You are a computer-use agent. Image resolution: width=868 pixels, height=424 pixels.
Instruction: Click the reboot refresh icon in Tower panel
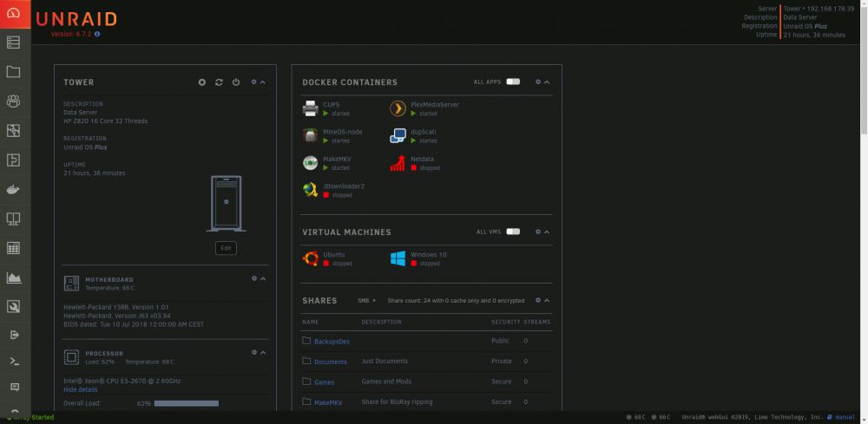[220, 82]
